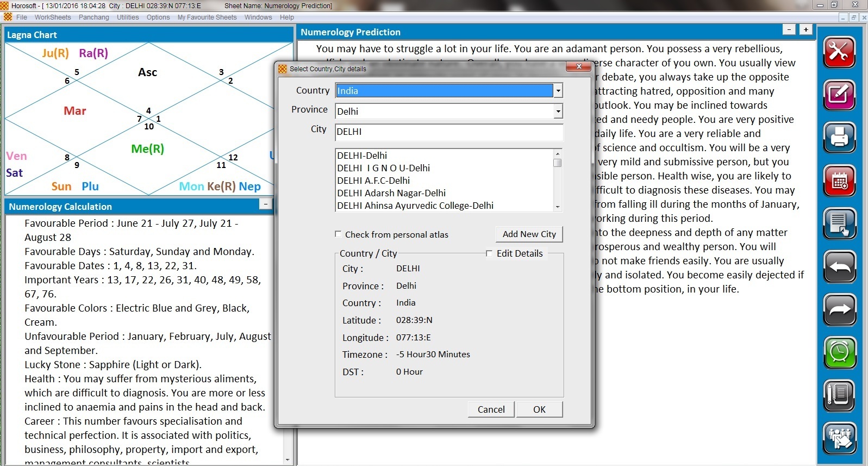Click Sun in the Lagna Chart
Screen dimensions: 868x466
[x=61, y=187]
